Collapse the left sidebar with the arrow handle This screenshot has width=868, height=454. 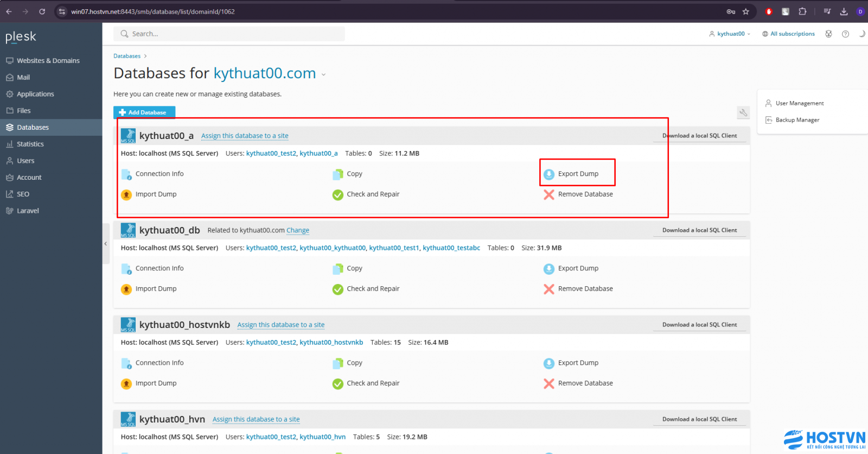pos(106,244)
